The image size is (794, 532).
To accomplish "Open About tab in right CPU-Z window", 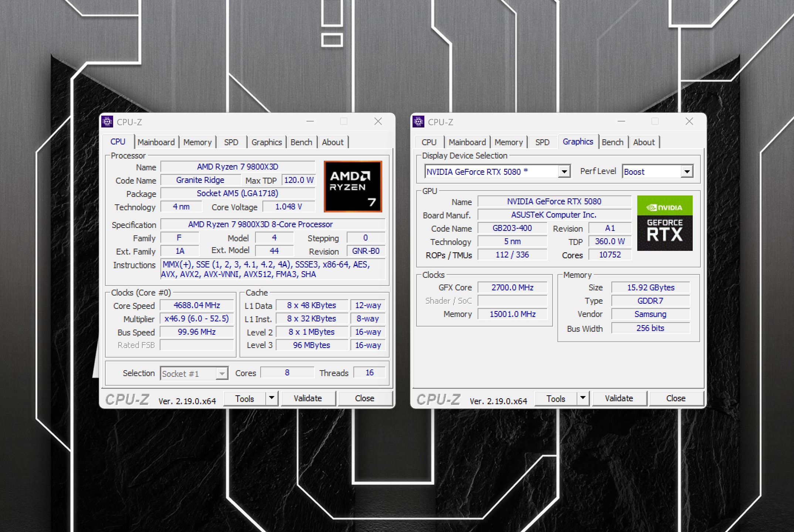I will pyautogui.click(x=644, y=142).
